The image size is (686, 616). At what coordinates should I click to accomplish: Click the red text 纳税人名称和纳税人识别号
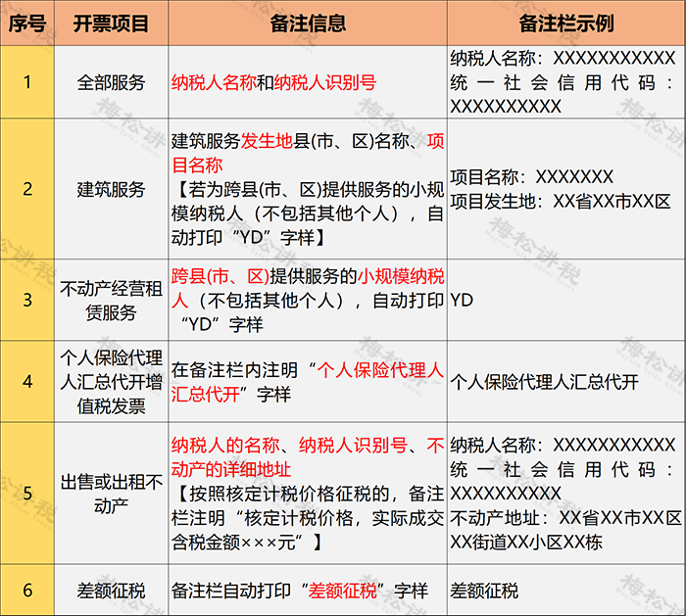click(273, 82)
